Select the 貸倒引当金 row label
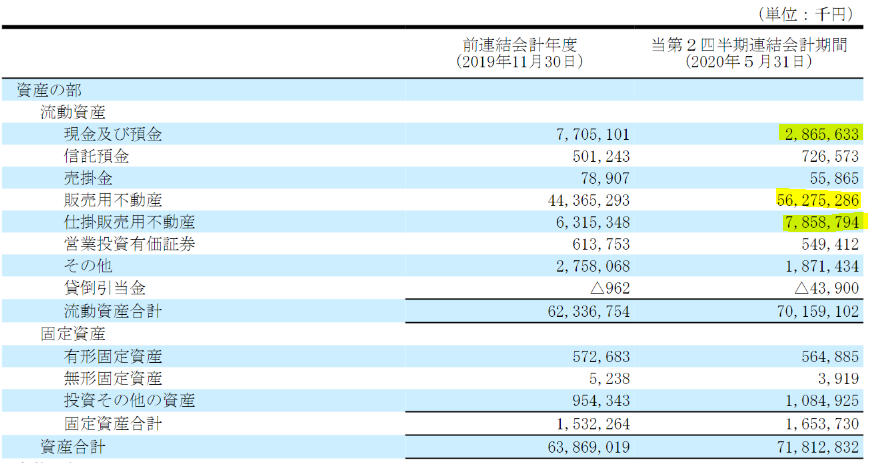 pyautogui.click(x=105, y=288)
